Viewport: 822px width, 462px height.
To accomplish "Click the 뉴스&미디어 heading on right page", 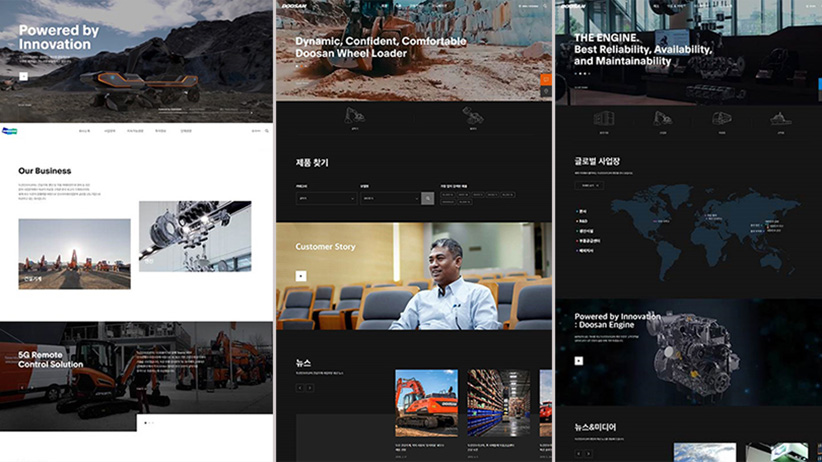I will click(x=595, y=427).
